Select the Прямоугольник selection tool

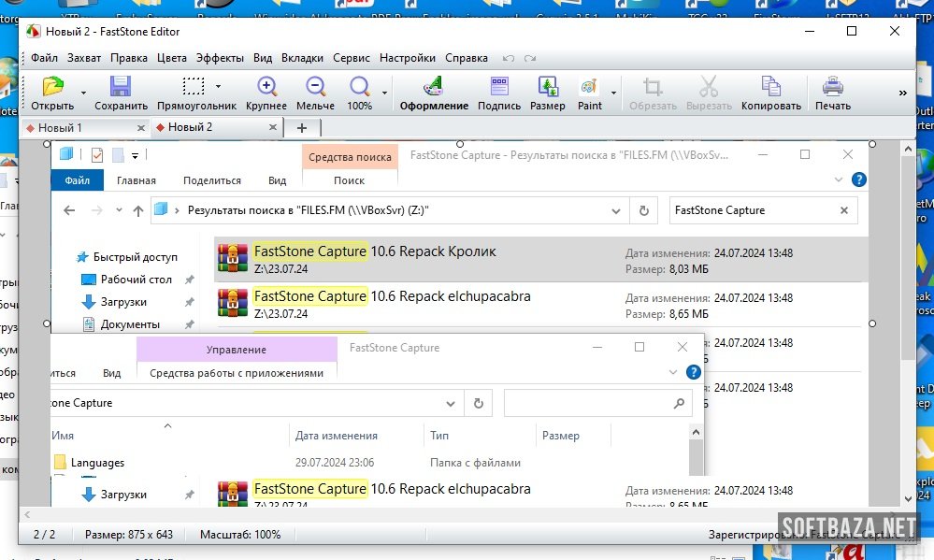[x=194, y=88]
